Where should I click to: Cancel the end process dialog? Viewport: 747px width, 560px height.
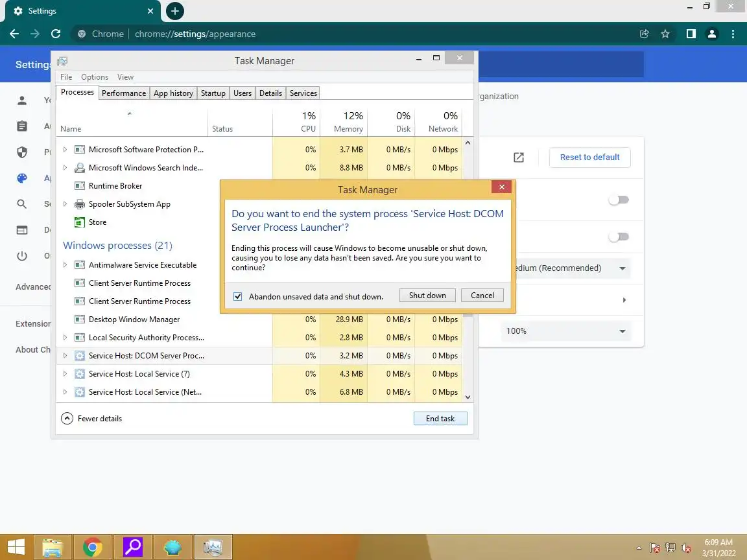pyautogui.click(x=482, y=296)
